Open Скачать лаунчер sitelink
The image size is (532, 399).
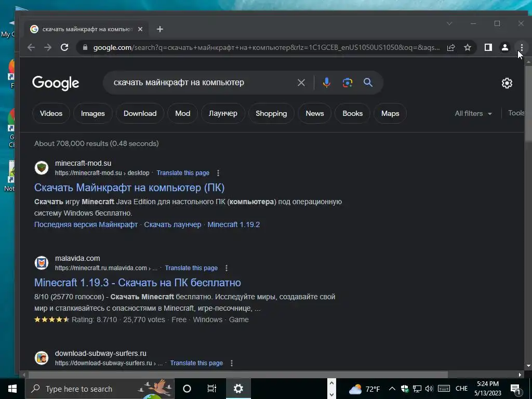tap(172, 224)
